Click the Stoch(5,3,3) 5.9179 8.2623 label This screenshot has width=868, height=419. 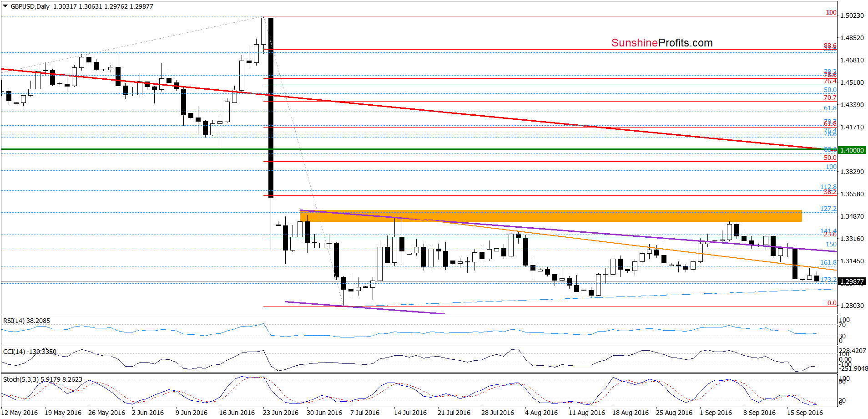(43, 379)
